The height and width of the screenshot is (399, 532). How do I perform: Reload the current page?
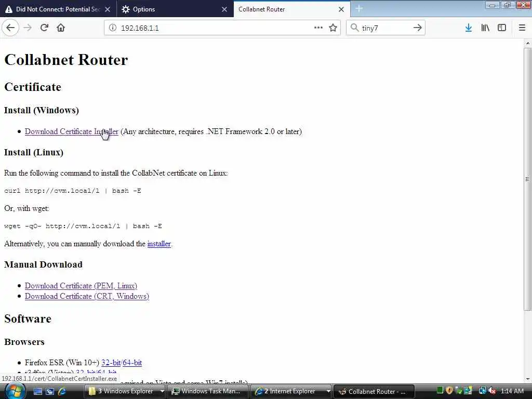pos(44,28)
